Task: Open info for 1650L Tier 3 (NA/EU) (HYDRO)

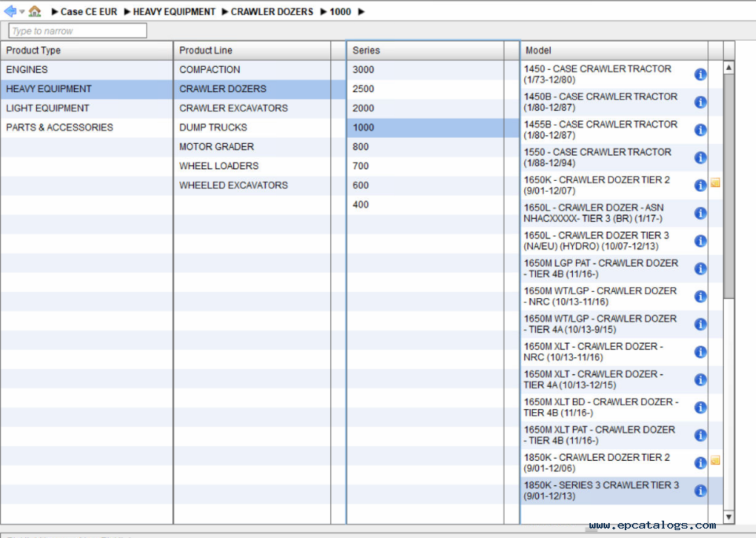Action: pos(700,241)
